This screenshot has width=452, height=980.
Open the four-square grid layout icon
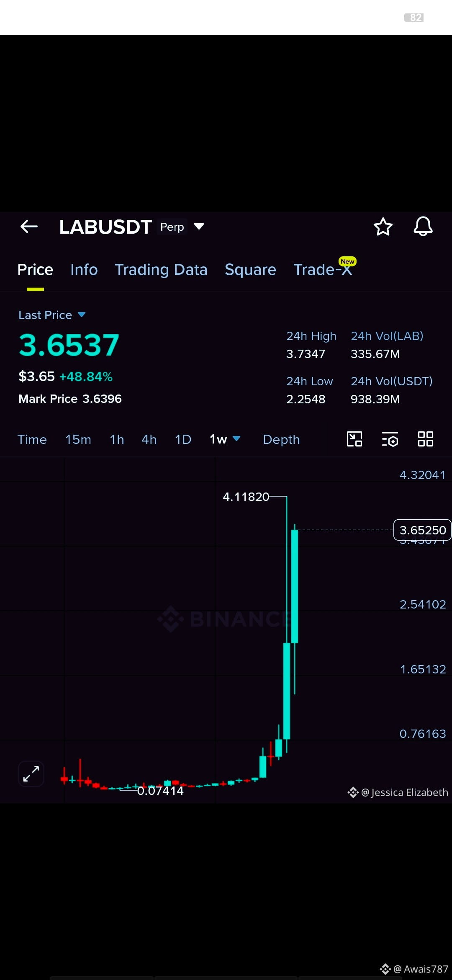(426, 439)
